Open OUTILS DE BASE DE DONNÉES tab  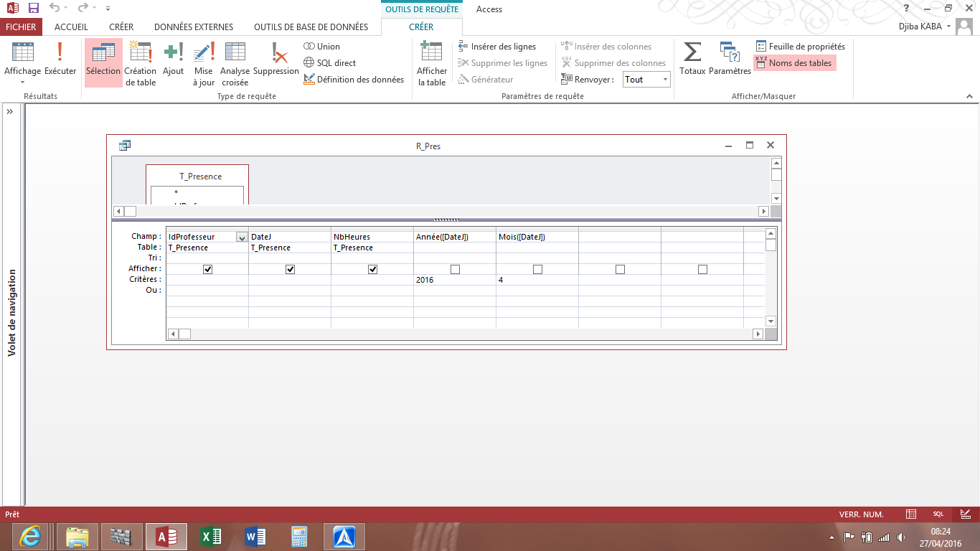click(x=311, y=27)
